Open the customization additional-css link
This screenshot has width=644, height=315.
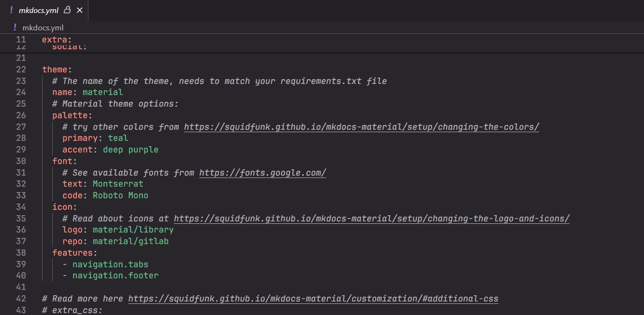[313, 299]
